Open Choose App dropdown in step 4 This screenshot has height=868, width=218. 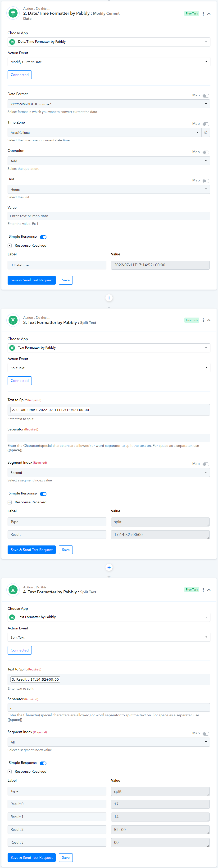coord(109,617)
